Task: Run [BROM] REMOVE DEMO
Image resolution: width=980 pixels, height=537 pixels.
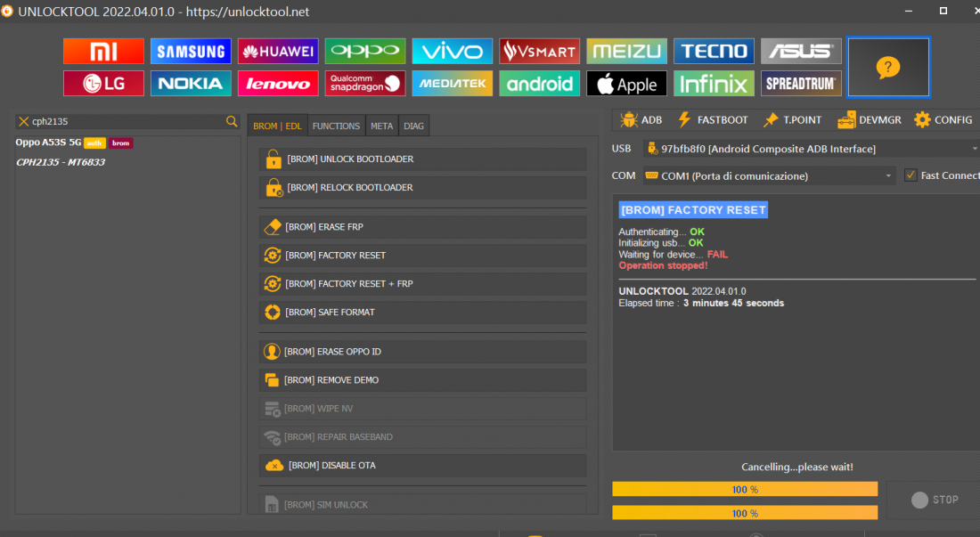Action: coord(422,380)
